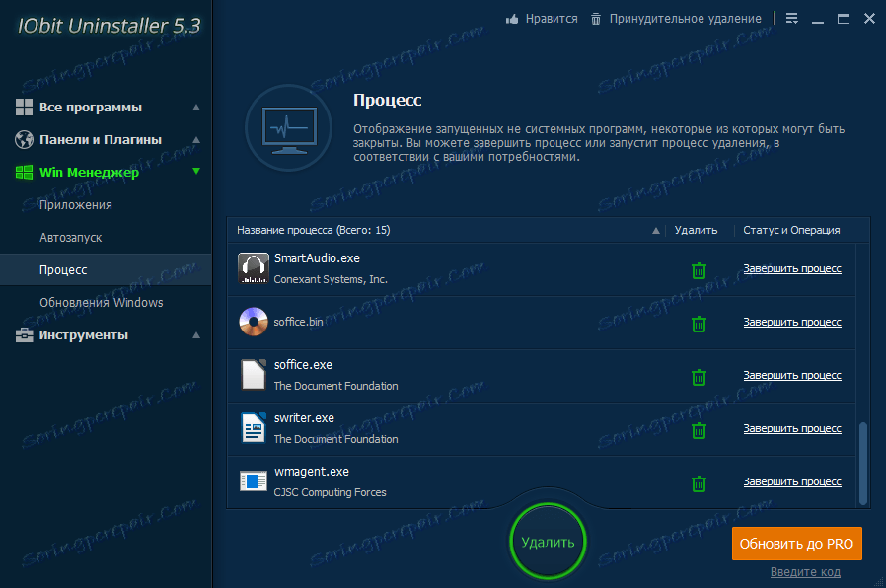Click the Инструменты briefcase icon
The width and height of the screenshot is (886, 588).
pos(24,335)
